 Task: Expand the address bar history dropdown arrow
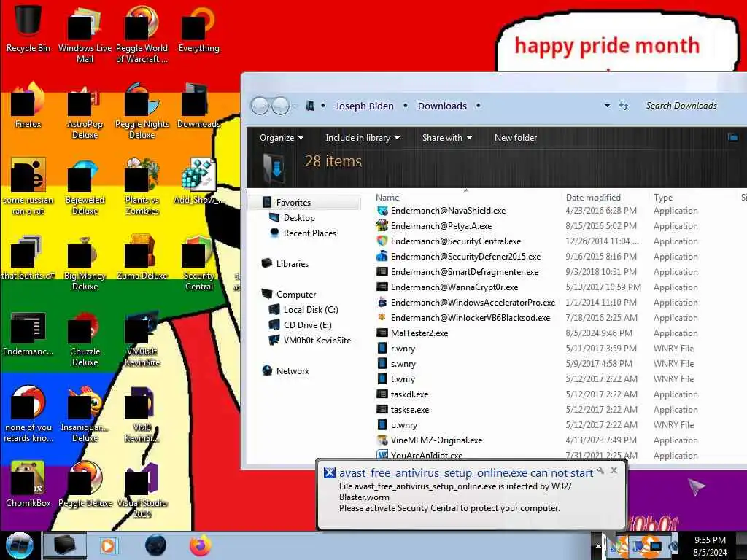click(x=607, y=106)
